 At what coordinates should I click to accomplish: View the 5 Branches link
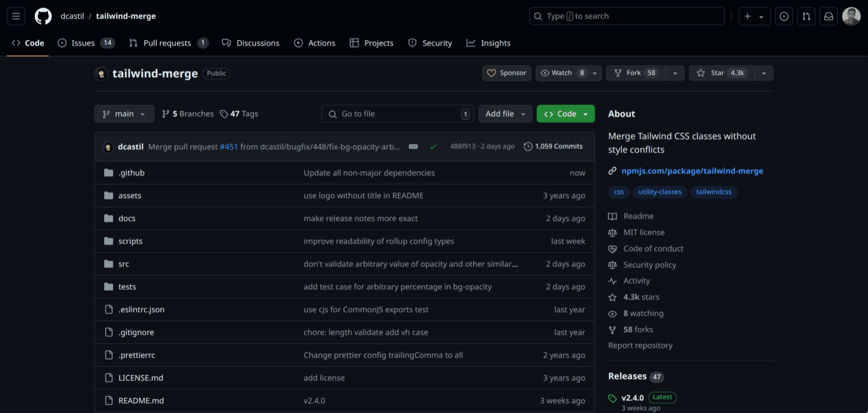(x=188, y=114)
